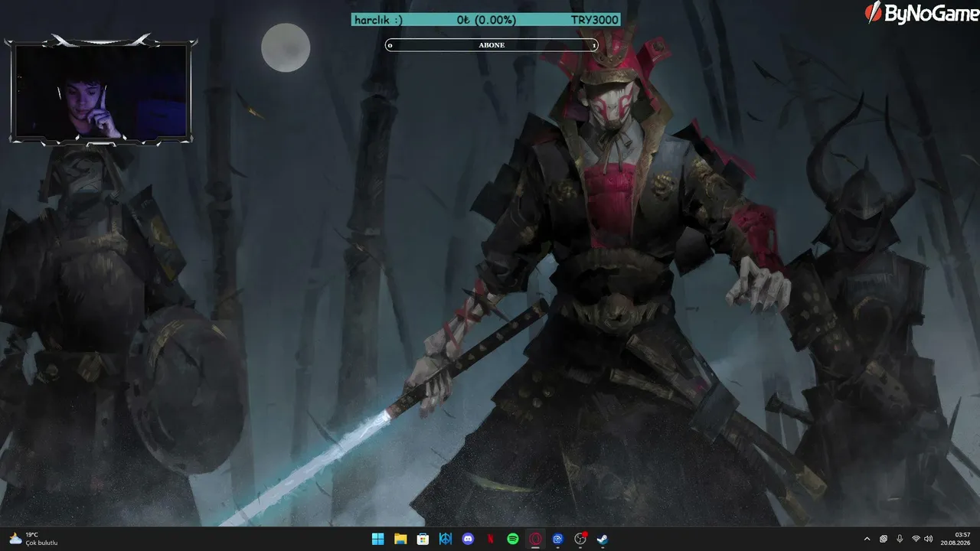Screen dimensions: 980x551
Task: Click the ABONE subscriber goal bar
Action: click(492, 45)
